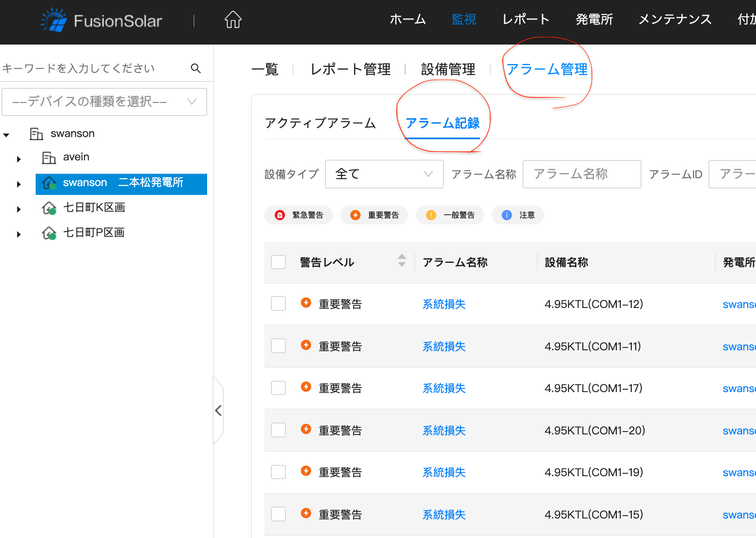
Task: Open 系統損失 link for 4.95KTL(COM1-11)
Action: click(444, 346)
